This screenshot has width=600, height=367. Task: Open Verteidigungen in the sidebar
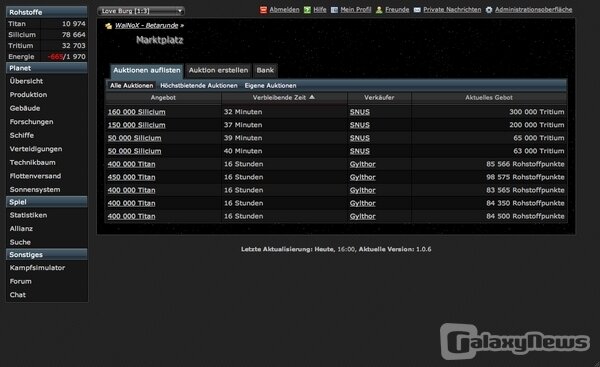click(x=36, y=149)
